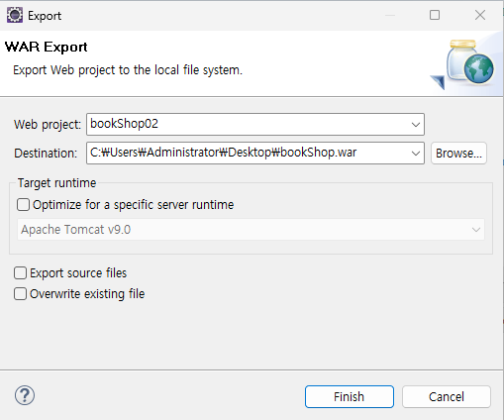Click the WAR Export heading text
The height and width of the screenshot is (420, 504).
coord(47,47)
